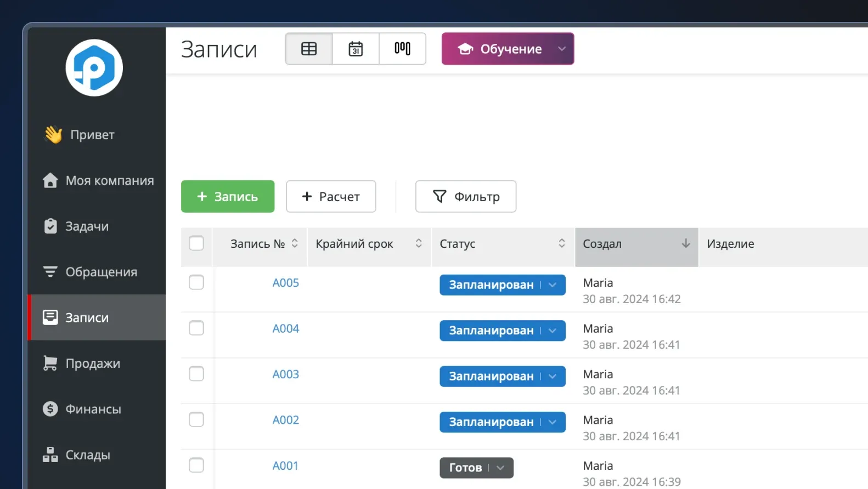This screenshot has height=489, width=868.
Task: Toggle the select-all checkbox in table header
Action: coord(196,243)
